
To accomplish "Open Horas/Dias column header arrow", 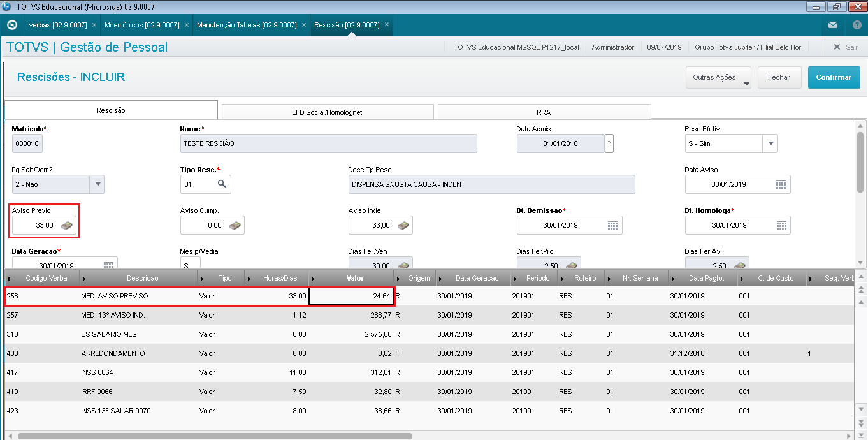I will coord(250,279).
